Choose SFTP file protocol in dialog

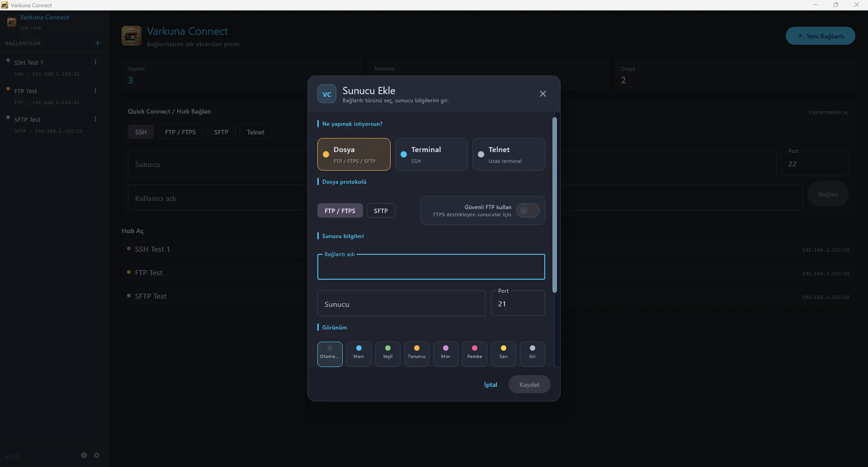(381, 210)
